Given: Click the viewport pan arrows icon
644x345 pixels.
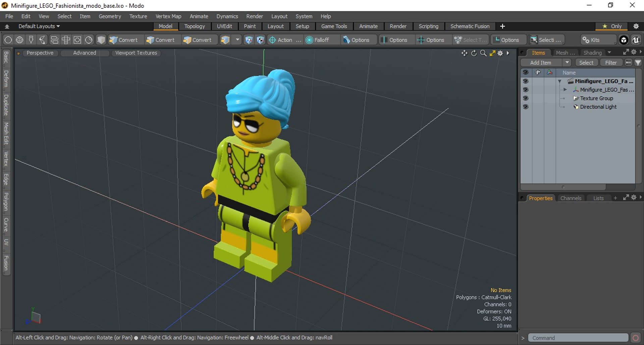Looking at the screenshot, I should [x=464, y=53].
